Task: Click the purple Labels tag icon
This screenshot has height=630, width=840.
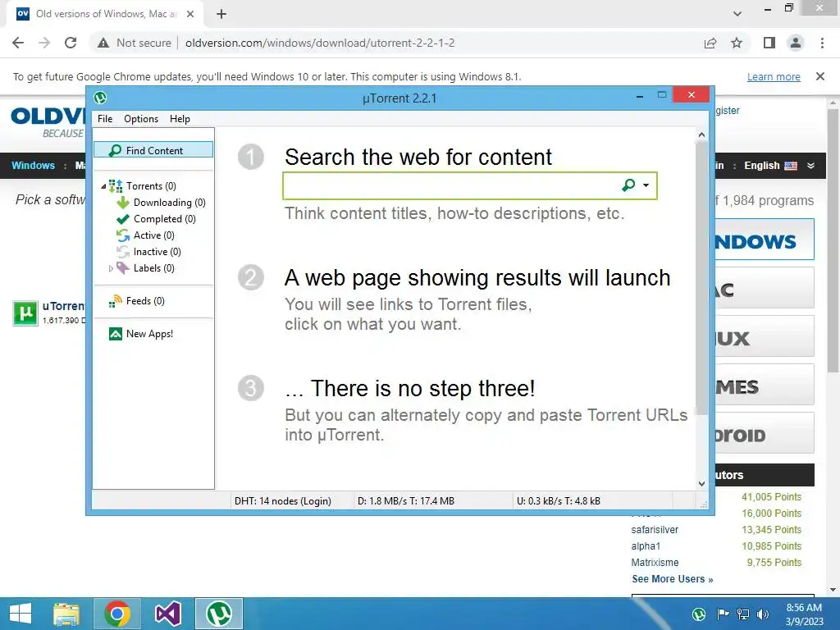Action: 123,268
